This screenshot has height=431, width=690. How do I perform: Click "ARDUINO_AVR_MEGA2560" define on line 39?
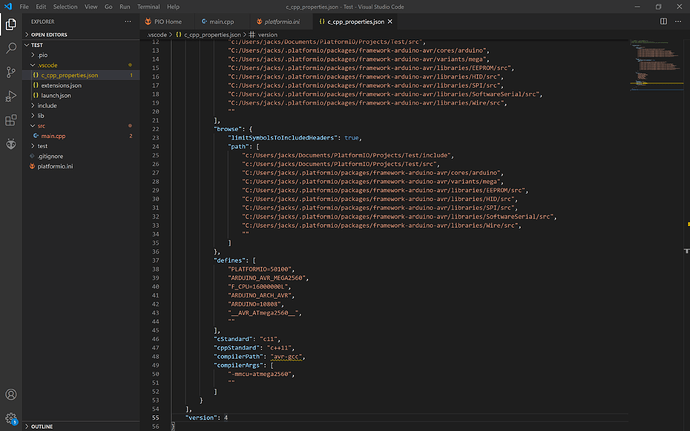pos(267,278)
